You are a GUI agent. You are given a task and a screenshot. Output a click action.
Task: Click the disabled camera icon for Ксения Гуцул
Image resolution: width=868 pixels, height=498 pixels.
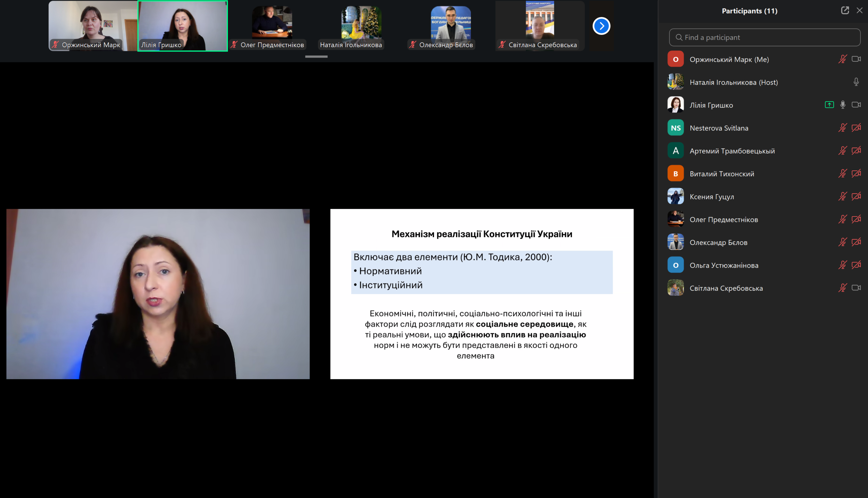(x=856, y=196)
